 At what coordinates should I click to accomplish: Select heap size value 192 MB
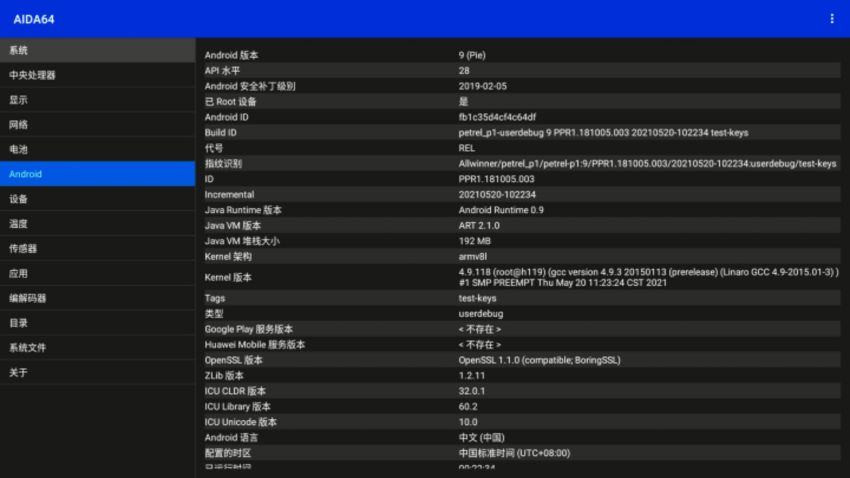[474, 241]
